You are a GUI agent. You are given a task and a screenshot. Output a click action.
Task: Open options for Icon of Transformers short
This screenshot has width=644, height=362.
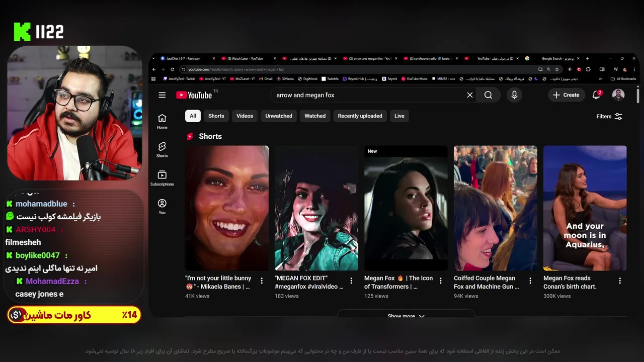coord(441,281)
